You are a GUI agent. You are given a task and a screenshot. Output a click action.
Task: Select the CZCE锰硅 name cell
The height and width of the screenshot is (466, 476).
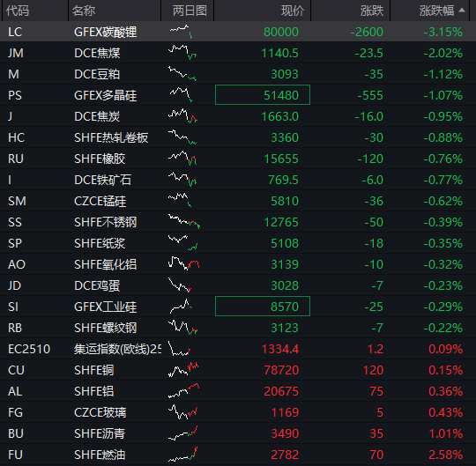pyautogui.click(x=100, y=201)
